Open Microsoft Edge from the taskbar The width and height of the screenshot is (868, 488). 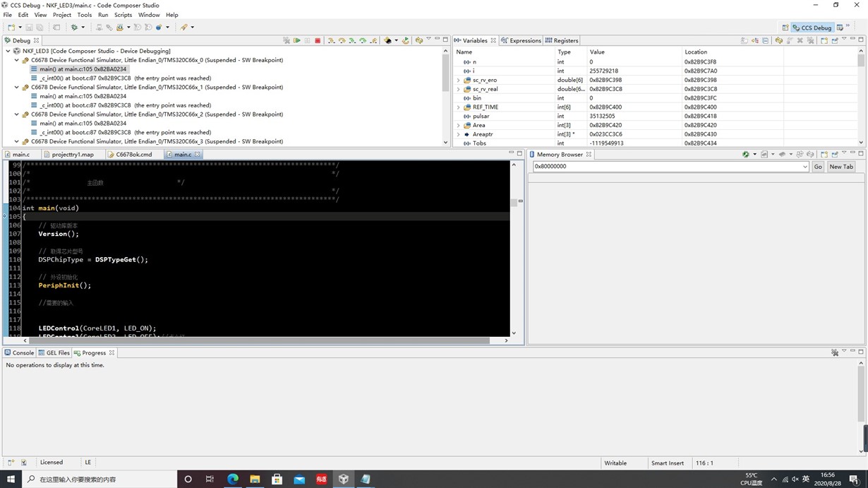232,479
